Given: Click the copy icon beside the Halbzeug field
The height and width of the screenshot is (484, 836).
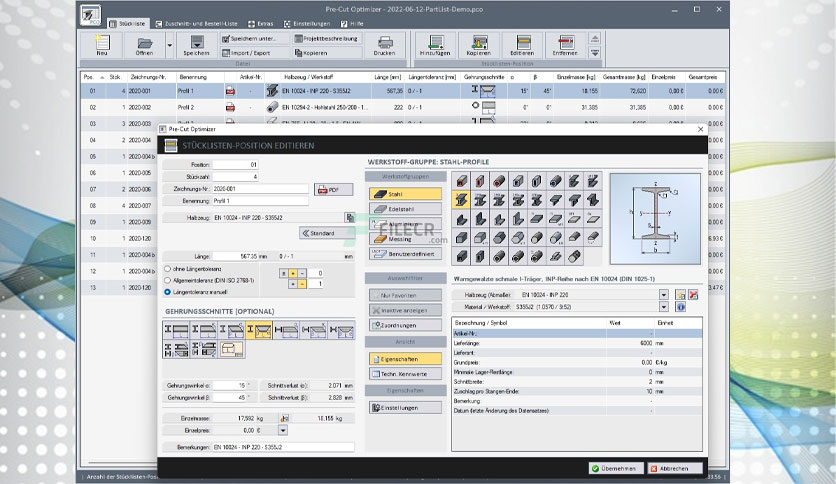Looking at the screenshot, I should [350, 217].
